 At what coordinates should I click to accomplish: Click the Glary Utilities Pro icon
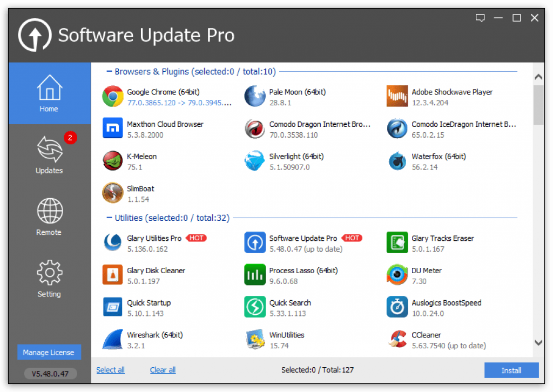[113, 242]
